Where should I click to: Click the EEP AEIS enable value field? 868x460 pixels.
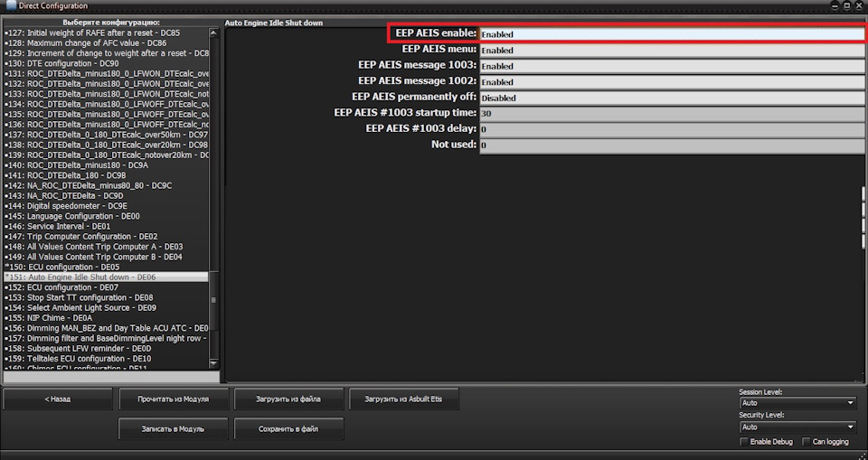[672, 34]
